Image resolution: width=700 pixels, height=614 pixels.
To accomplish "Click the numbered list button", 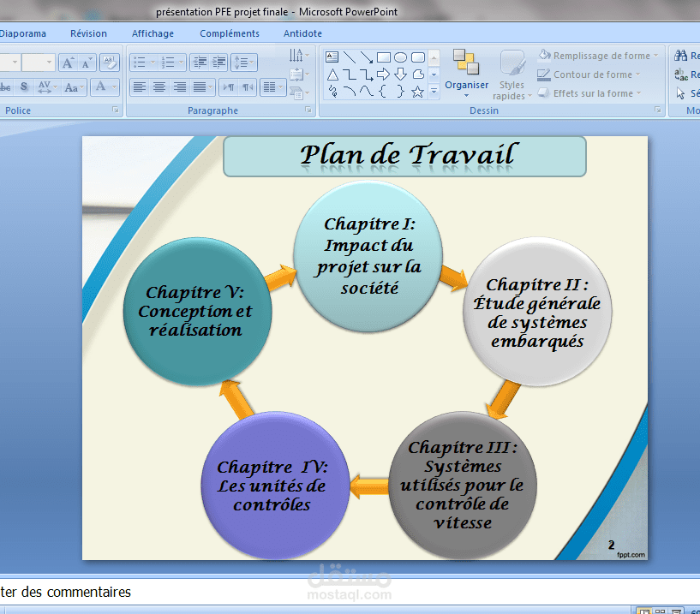I will pos(171,63).
